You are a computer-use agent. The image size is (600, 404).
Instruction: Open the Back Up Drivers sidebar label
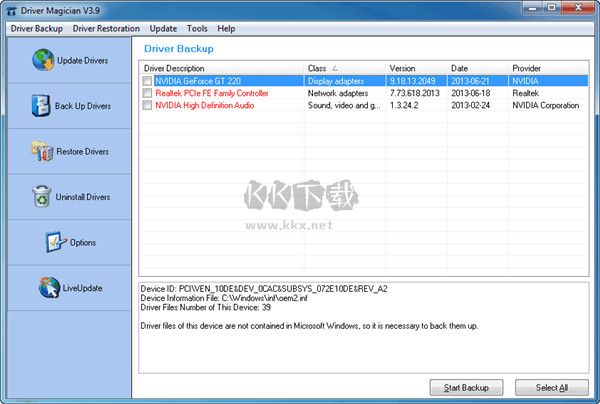click(x=83, y=106)
